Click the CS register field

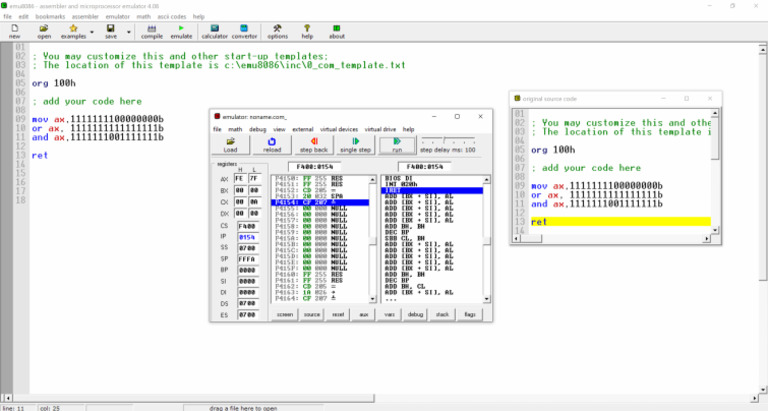(x=247, y=226)
